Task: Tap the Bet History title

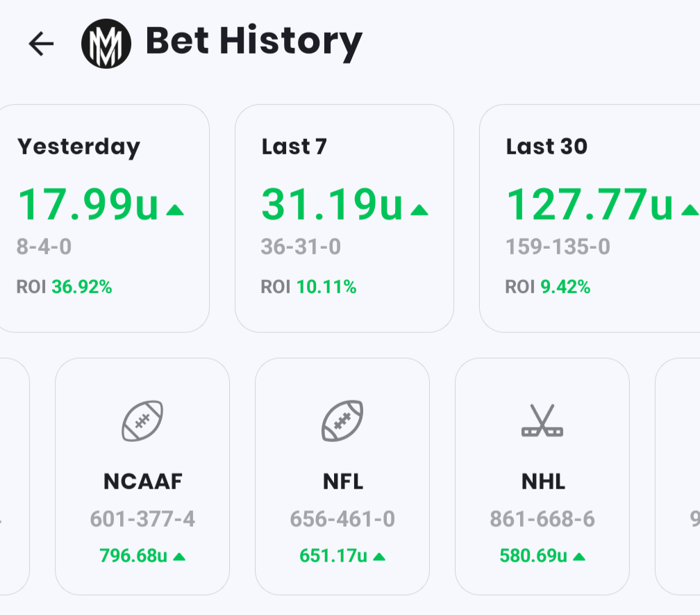Action: point(253,42)
